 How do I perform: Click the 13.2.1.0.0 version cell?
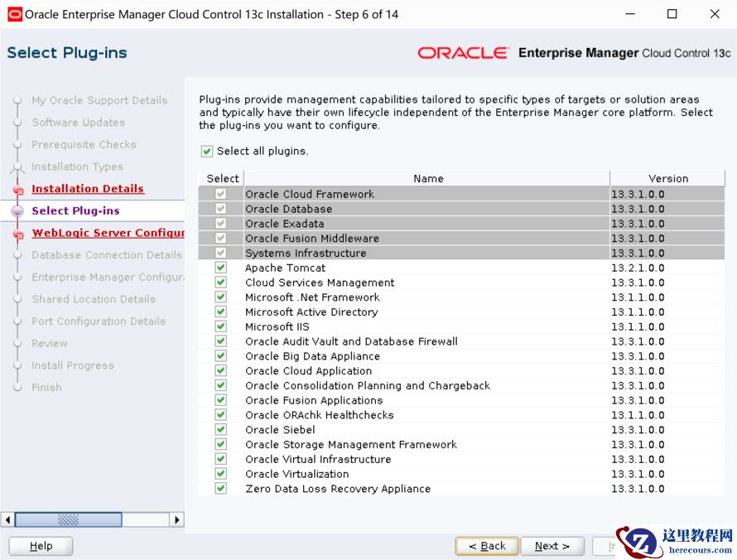[x=638, y=268]
